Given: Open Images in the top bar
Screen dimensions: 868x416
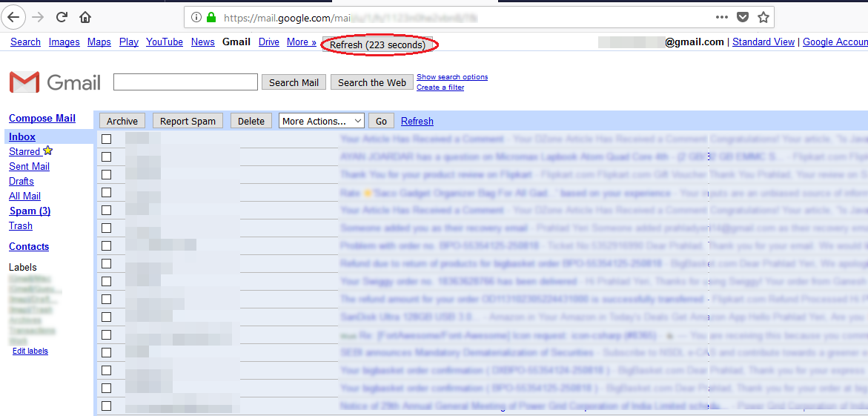Looking at the screenshot, I should pos(64,42).
